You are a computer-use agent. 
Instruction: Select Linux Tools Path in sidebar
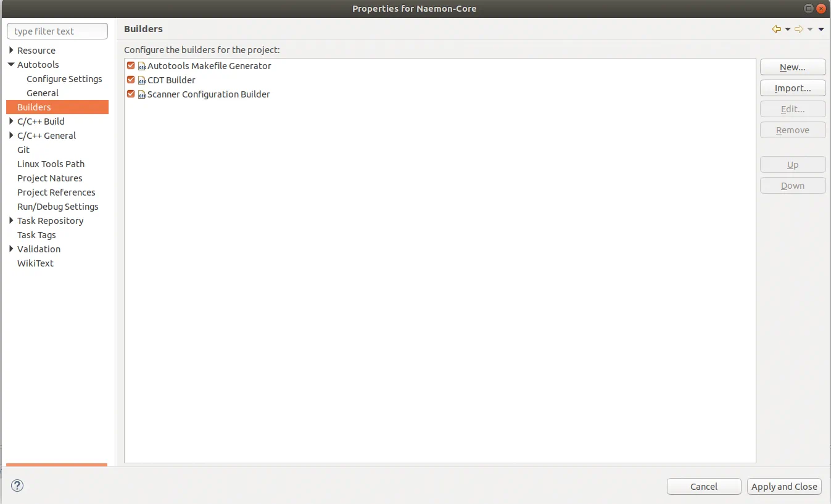click(x=51, y=164)
